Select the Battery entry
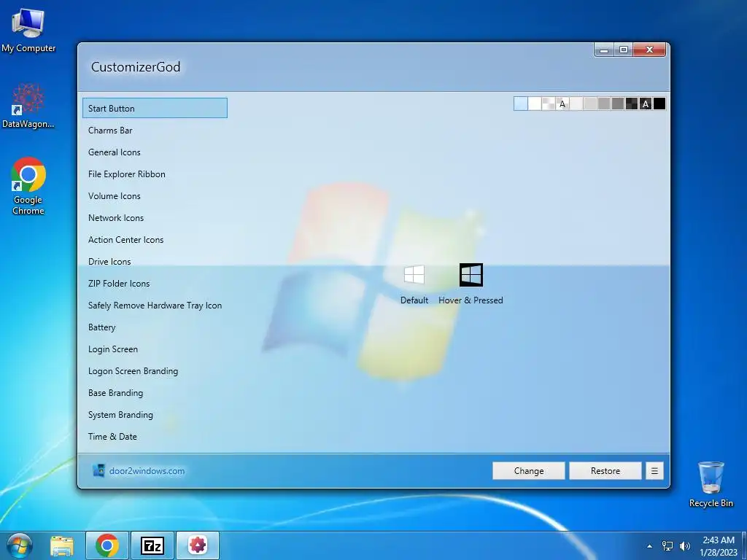Image resolution: width=747 pixels, height=560 pixels. (155, 327)
